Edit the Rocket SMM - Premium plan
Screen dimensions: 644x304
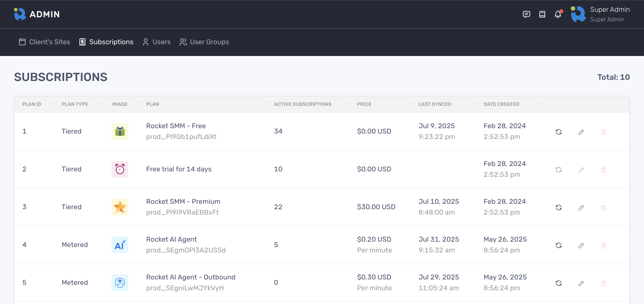[581, 207]
